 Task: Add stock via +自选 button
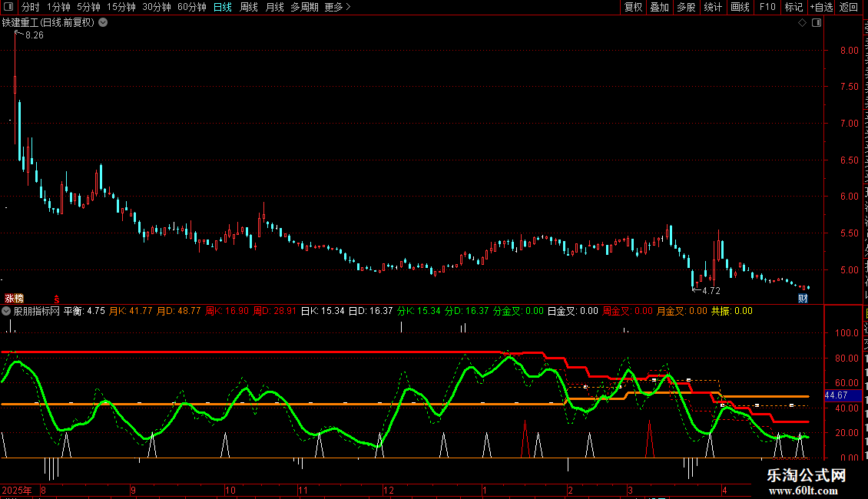821,7
